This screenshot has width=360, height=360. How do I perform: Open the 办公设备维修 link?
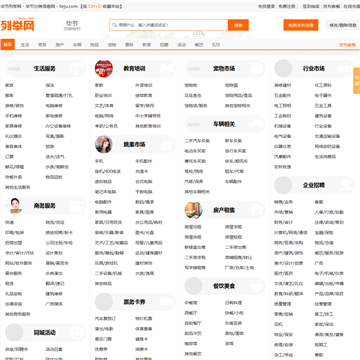(x=58, y=126)
